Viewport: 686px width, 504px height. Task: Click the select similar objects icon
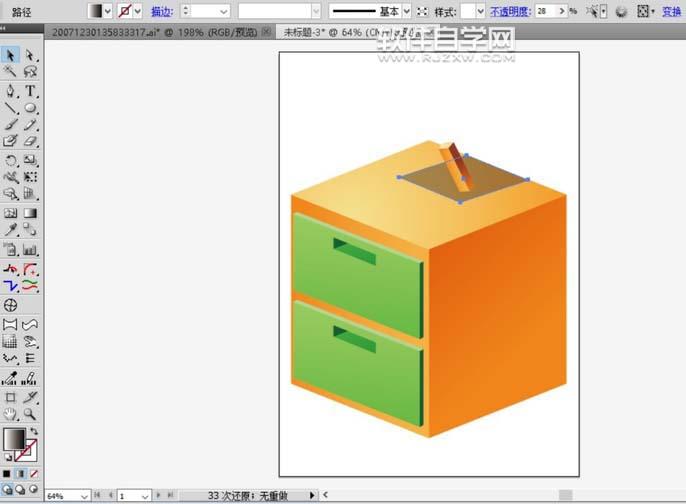(592, 11)
